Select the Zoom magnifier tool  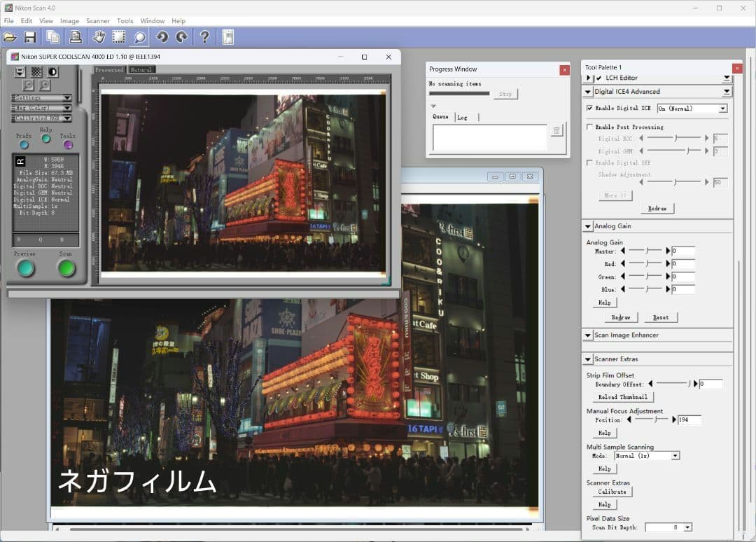(x=138, y=36)
